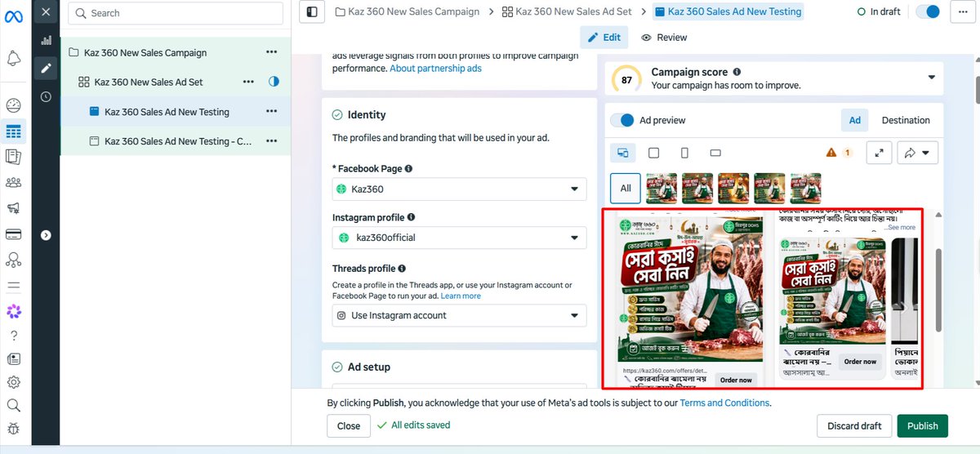Image resolution: width=980 pixels, height=454 pixels.
Task: Open the events manager nodes icon
Action: [14, 260]
